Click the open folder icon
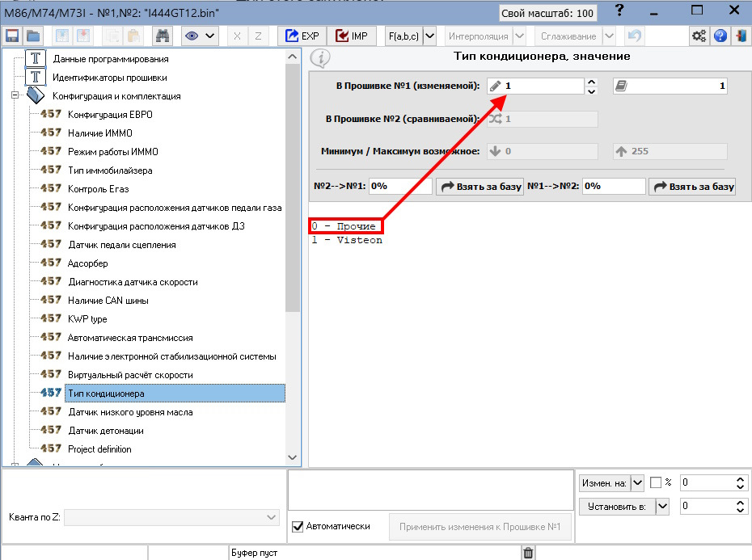The height and width of the screenshot is (560, 752). click(33, 36)
